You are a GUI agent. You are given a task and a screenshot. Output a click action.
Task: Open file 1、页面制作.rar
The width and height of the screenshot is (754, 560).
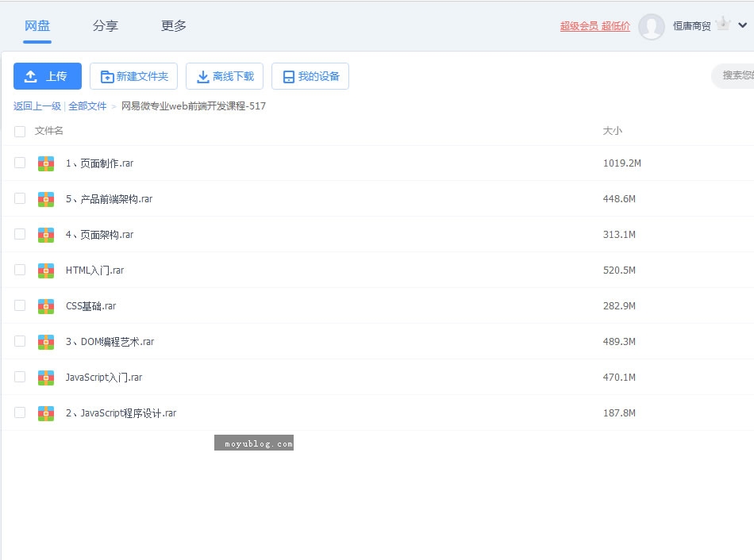point(99,163)
